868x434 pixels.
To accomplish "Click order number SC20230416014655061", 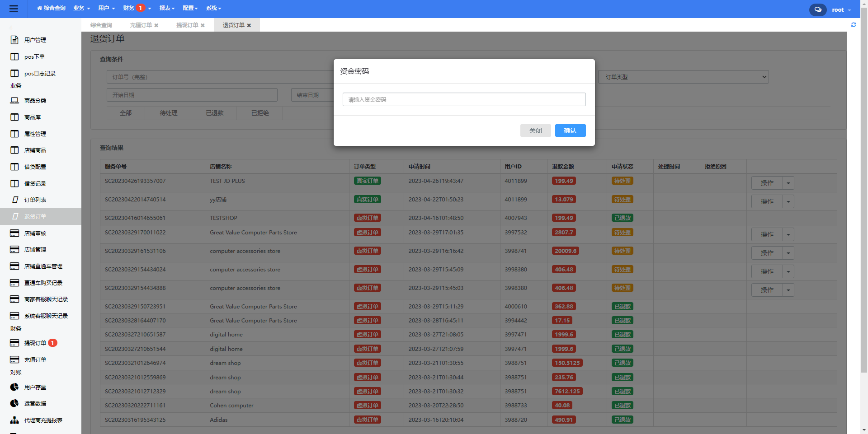I will [135, 218].
